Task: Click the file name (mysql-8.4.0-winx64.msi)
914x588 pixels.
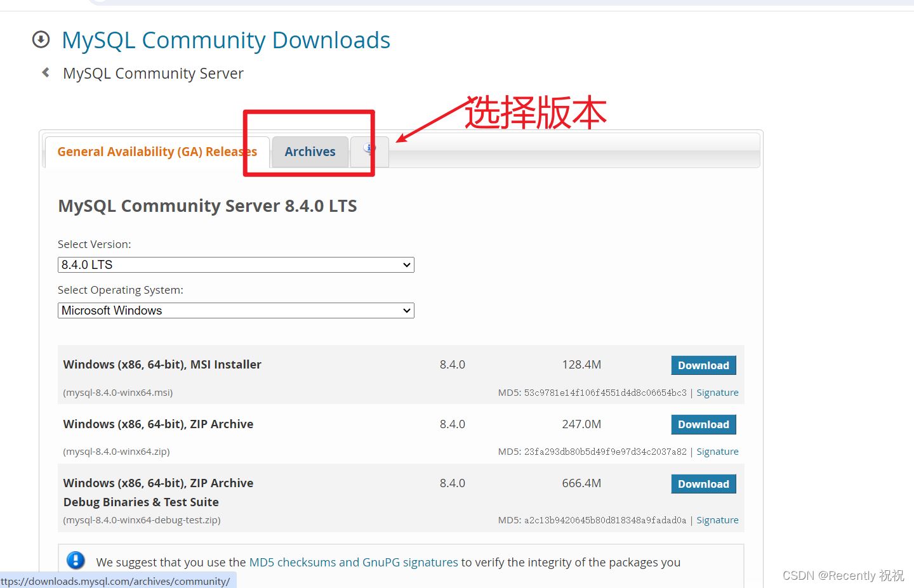Action: pos(118,393)
